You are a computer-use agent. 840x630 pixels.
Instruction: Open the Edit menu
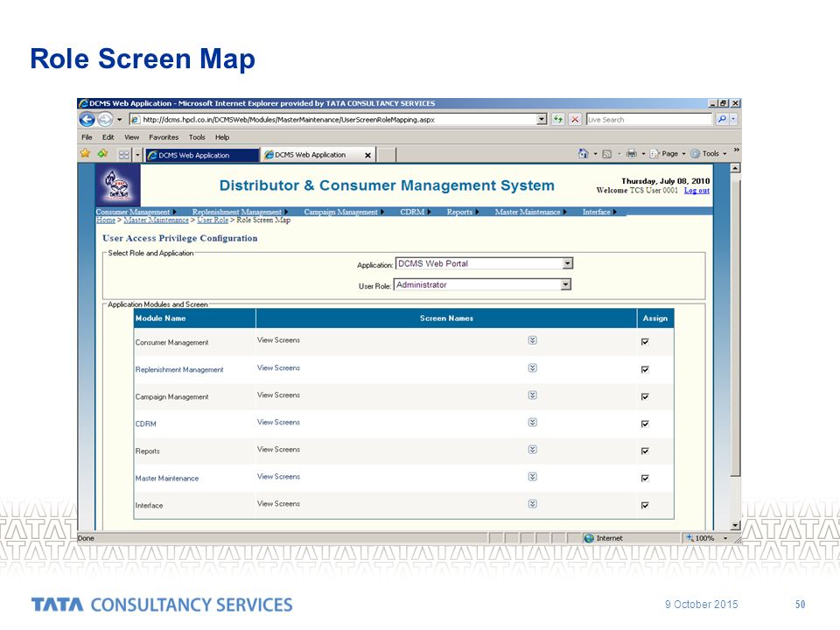108,137
